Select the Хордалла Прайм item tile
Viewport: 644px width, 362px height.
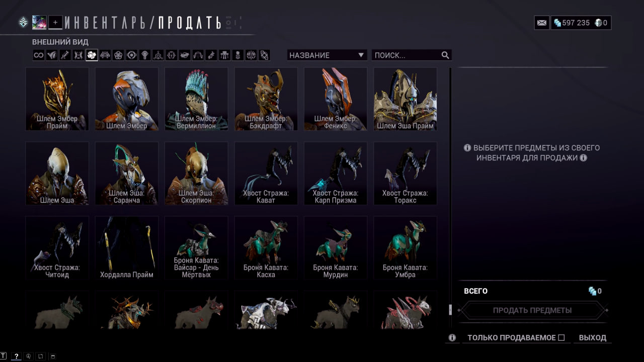click(127, 248)
